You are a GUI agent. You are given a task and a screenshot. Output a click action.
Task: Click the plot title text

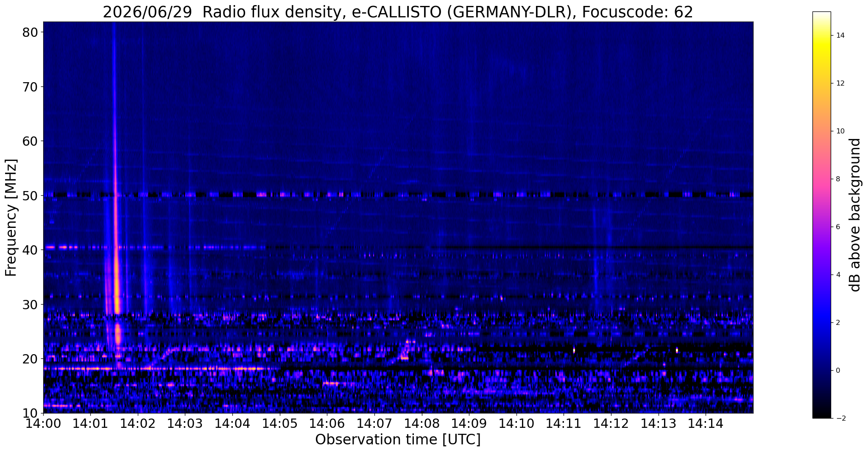398,12
